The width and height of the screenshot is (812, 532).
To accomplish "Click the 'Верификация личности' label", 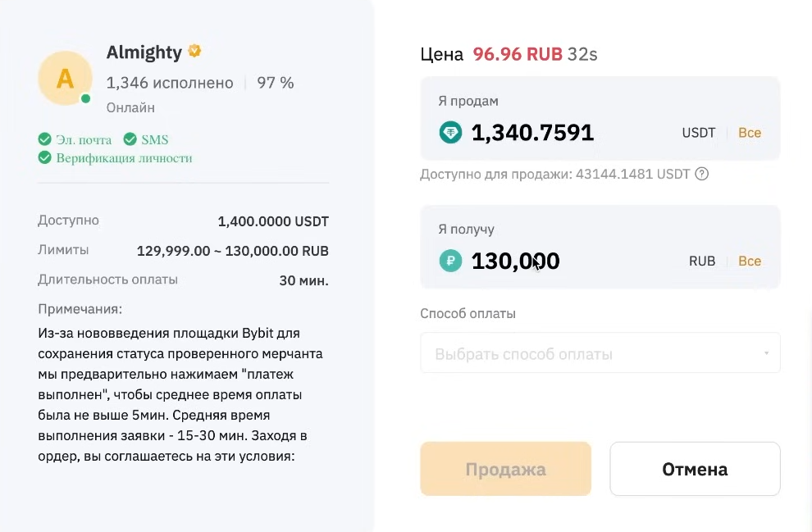I will click(x=124, y=158).
